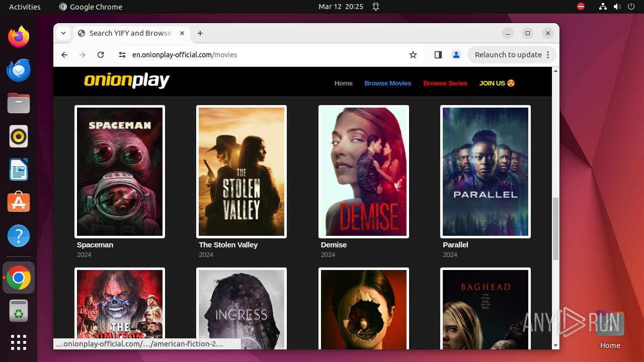Click the browser forward arrow
Image resolution: width=644 pixels, height=362 pixels.
pyautogui.click(x=83, y=55)
